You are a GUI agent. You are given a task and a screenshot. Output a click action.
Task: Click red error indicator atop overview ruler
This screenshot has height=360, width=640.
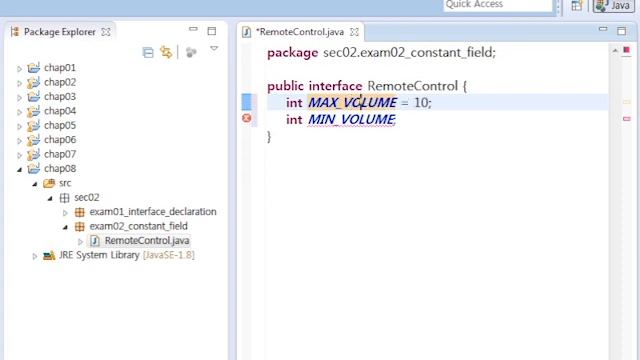click(x=626, y=50)
